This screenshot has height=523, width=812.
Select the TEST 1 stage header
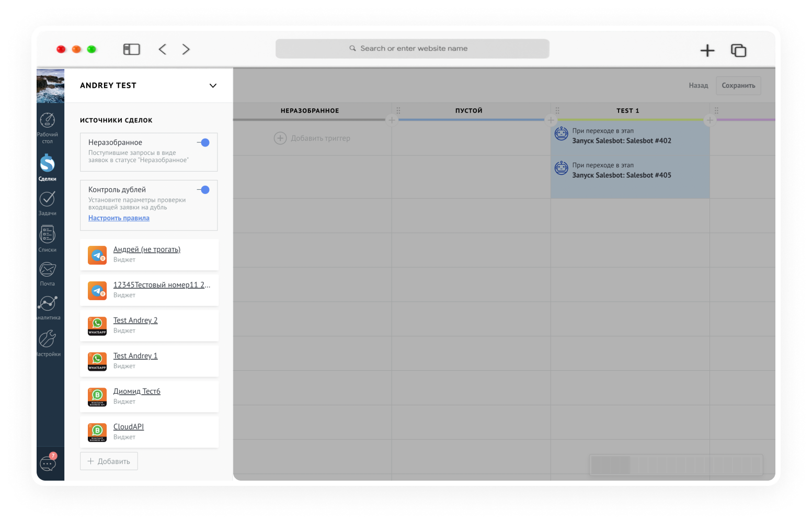(x=628, y=111)
